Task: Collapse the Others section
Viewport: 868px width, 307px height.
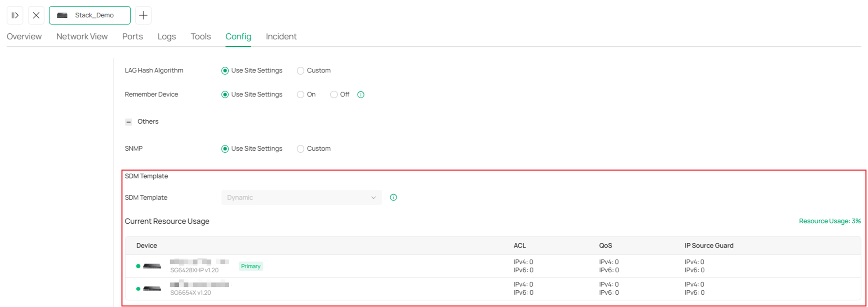Action: coord(128,122)
